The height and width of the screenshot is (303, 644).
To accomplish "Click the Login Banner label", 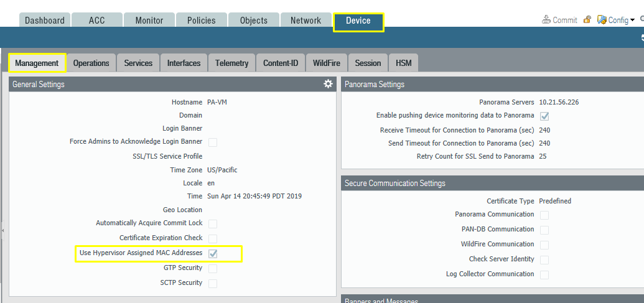I will coord(182,129).
